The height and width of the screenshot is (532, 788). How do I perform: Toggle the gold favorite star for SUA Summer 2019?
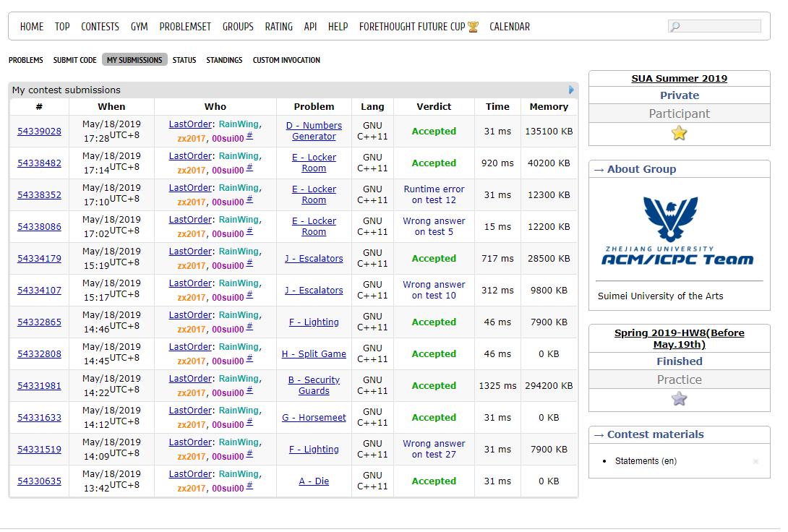tap(679, 133)
